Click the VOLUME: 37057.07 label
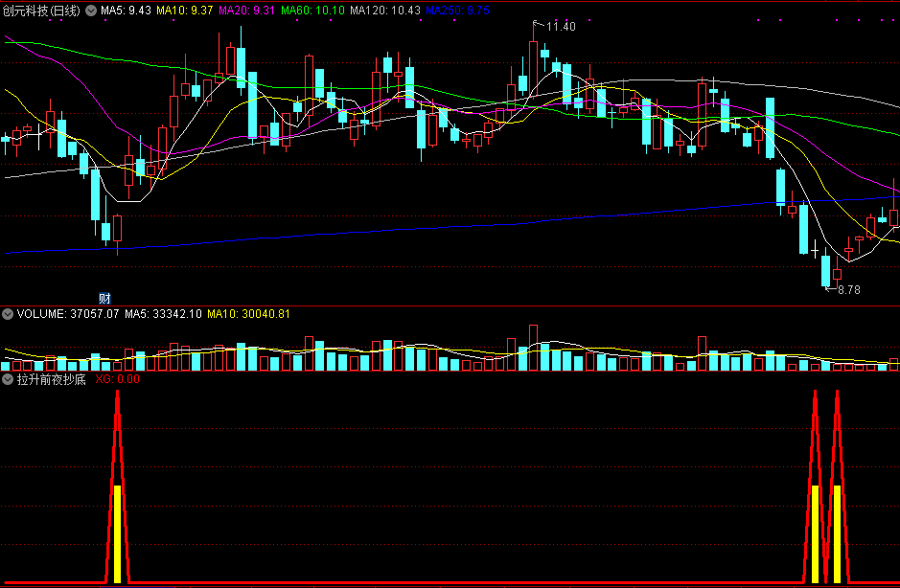900x588 pixels. pyautogui.click(x=68, y=314)
